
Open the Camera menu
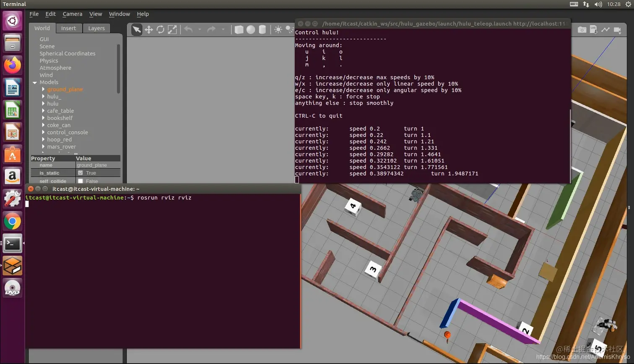click(x=73, y=14)
